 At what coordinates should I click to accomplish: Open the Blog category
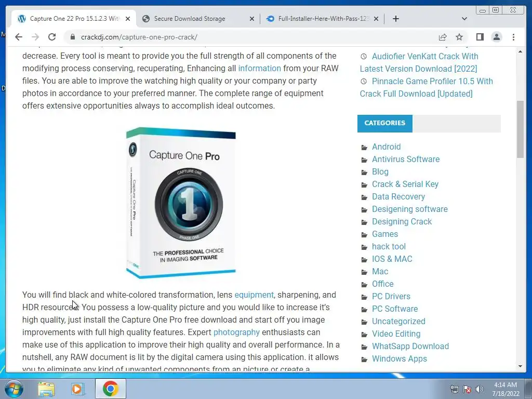380,171
